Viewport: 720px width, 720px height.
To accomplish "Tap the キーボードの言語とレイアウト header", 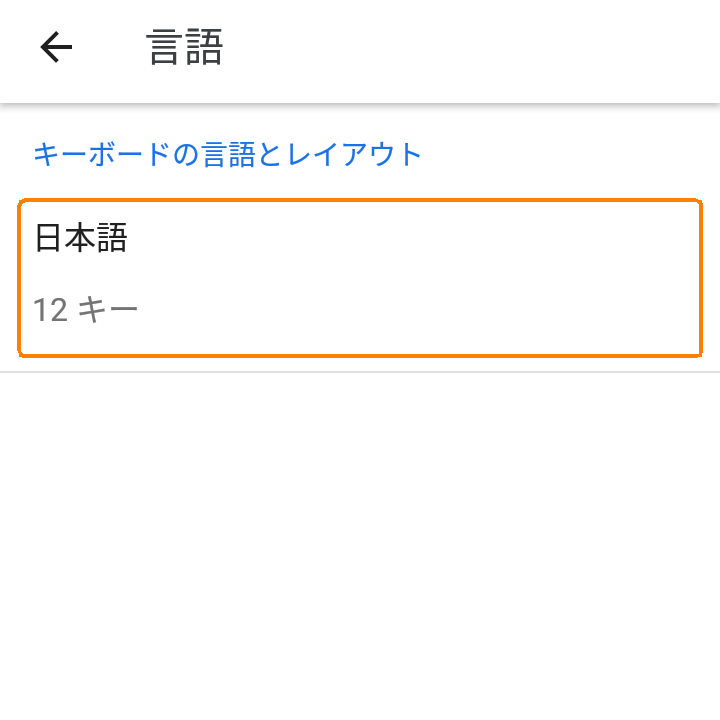I will (228, 154).
